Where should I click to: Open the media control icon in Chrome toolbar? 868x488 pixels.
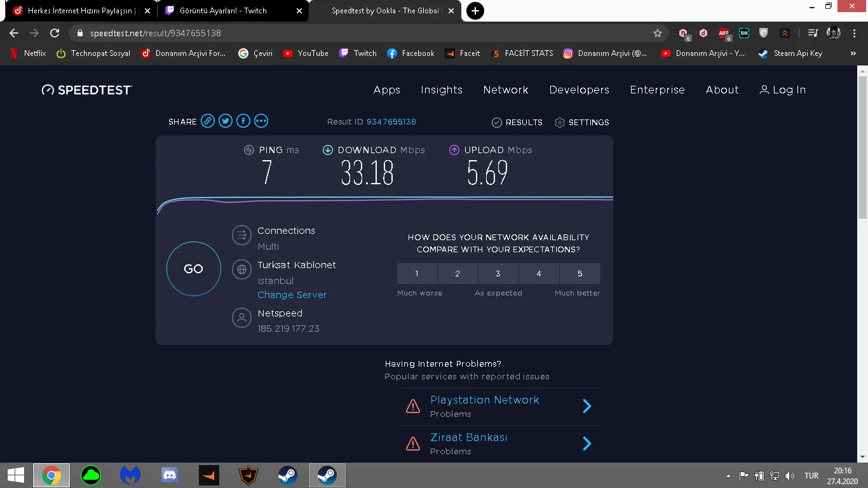[813, 33]
